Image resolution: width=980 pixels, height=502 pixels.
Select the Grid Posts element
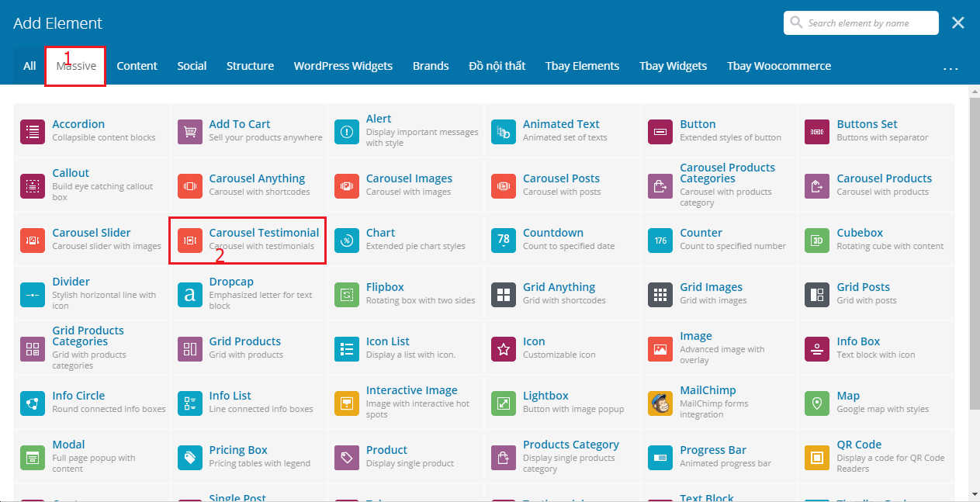[875, 295]
